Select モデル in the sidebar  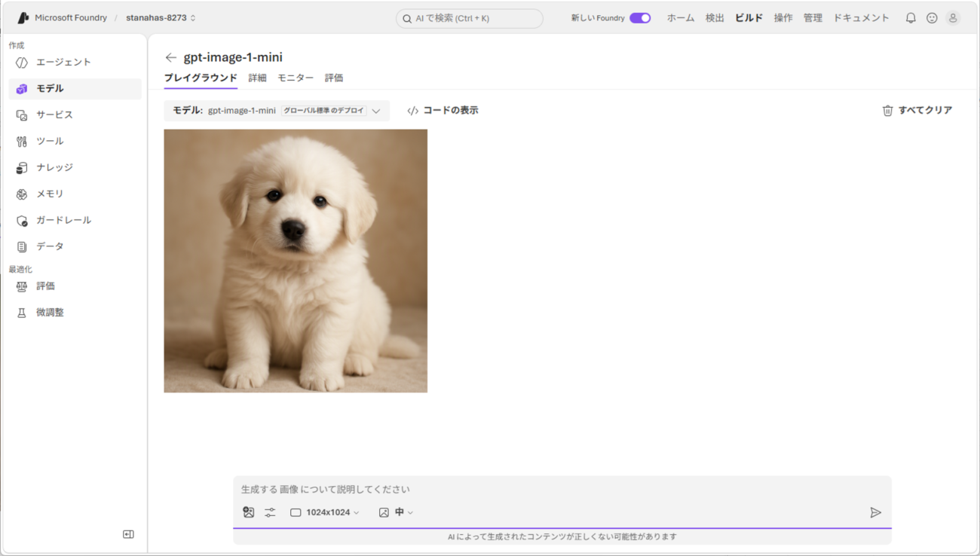click(75, 89)
